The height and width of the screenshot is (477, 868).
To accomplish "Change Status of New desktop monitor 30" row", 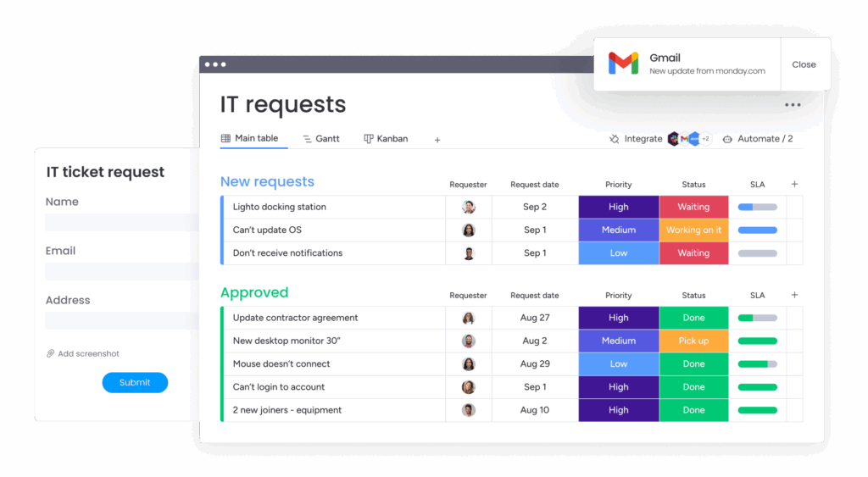I will coord(693,341).
